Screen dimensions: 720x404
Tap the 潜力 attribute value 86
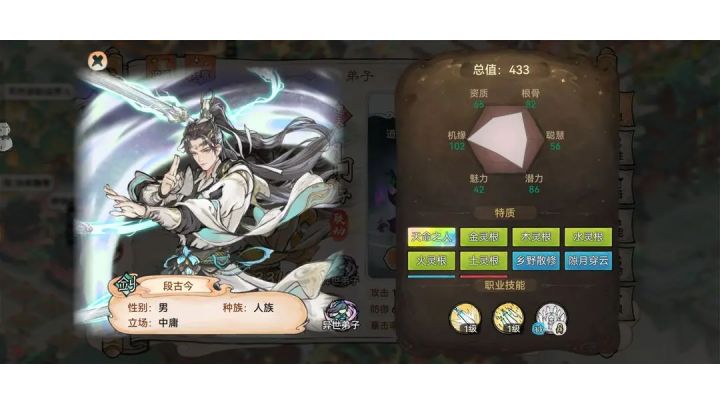pos(534,189)
